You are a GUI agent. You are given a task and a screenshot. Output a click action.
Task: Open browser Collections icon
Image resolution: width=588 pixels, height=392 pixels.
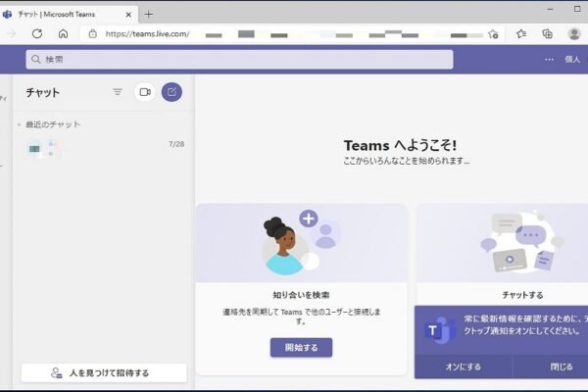click(547, 33)
